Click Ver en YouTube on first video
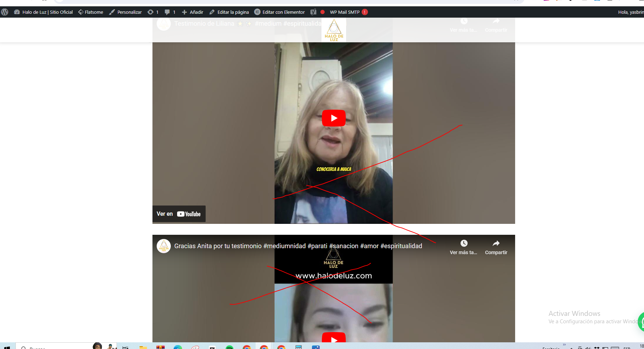Image resolution: width=644 pixels, height=349 pixels. (179, 214)
